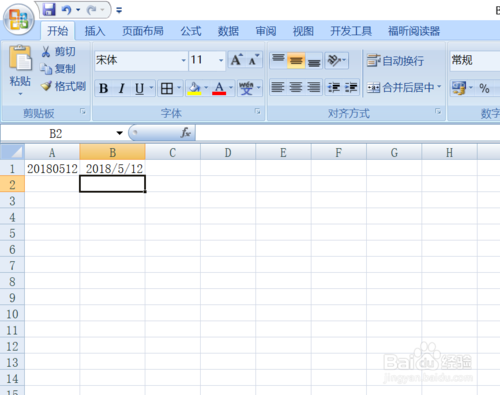Click the Insert Function fx icon
Image resolution: width=500 pixels, height=395 pixels.
pos(185,133)
